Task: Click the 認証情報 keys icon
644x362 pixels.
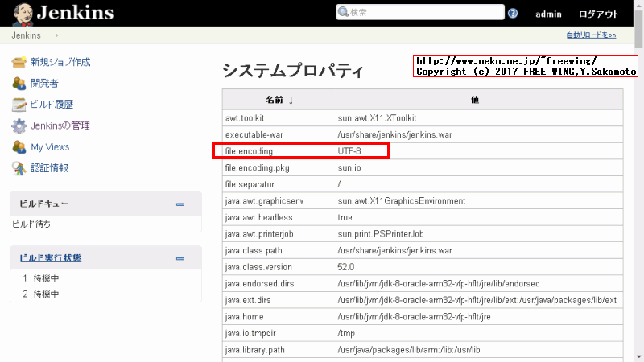Action: pyautogui.click(x=19, y=168)
